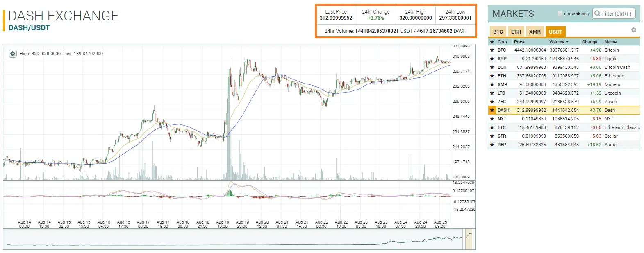
Task: Switch to the XMR markets tab
Action: pyautogui.click(x=535, y=32)
